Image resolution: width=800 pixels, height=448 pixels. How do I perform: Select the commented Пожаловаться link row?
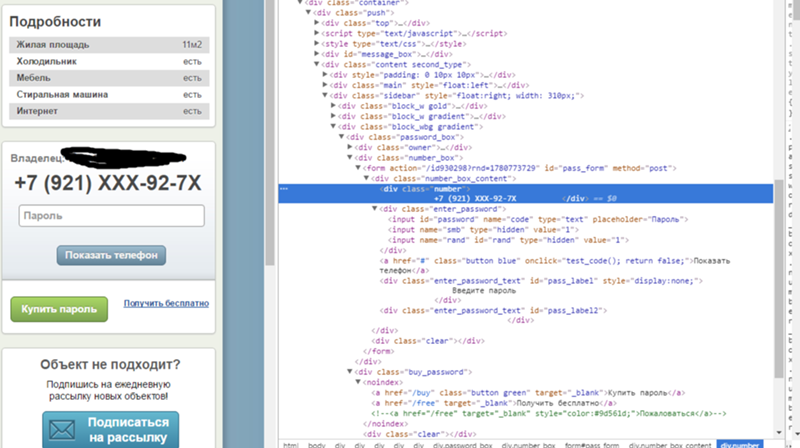click(548, 413)
